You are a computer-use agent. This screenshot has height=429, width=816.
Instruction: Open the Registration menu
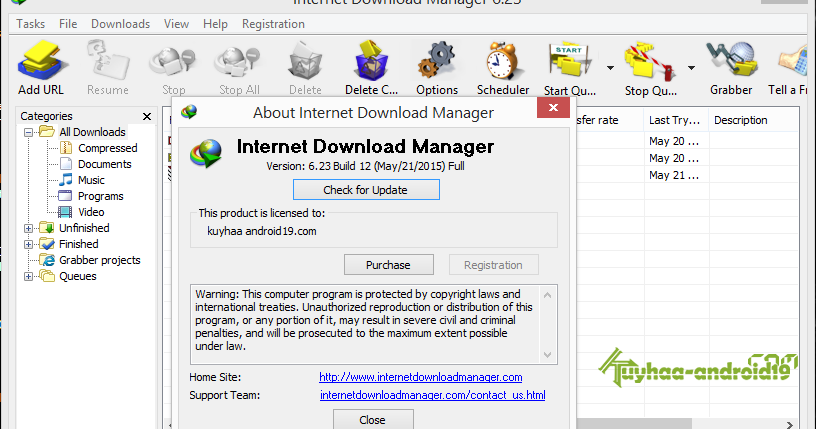pyautogui.click(x=273, y=24)
